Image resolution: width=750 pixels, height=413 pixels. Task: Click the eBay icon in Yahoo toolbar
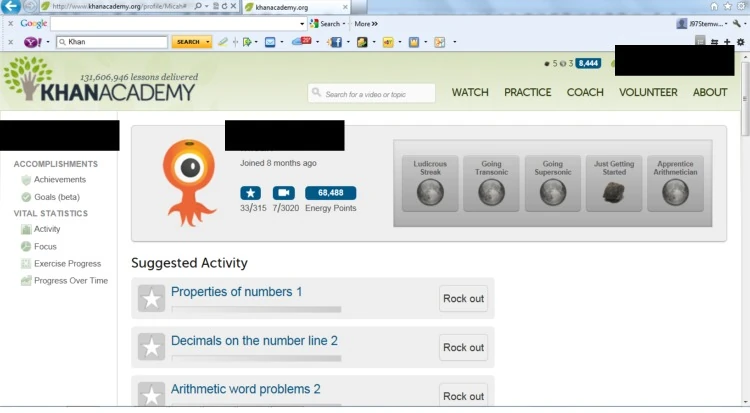pos(387,42)
